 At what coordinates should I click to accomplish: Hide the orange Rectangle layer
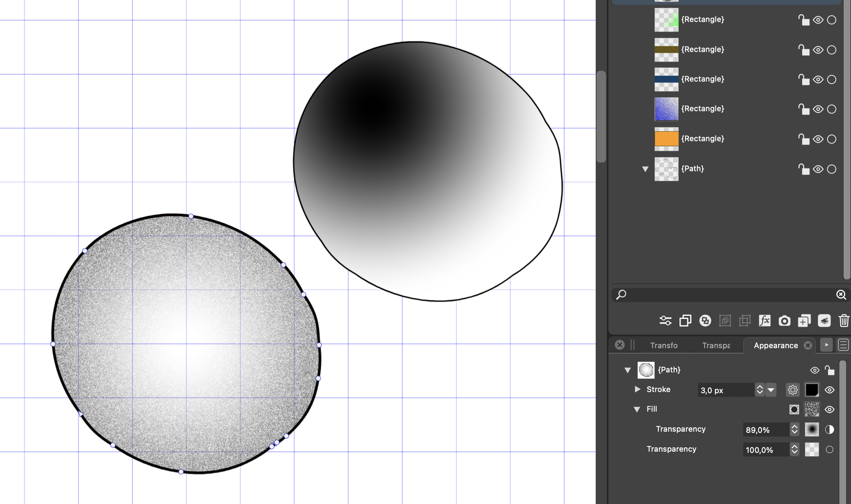(x=818, y=139)
